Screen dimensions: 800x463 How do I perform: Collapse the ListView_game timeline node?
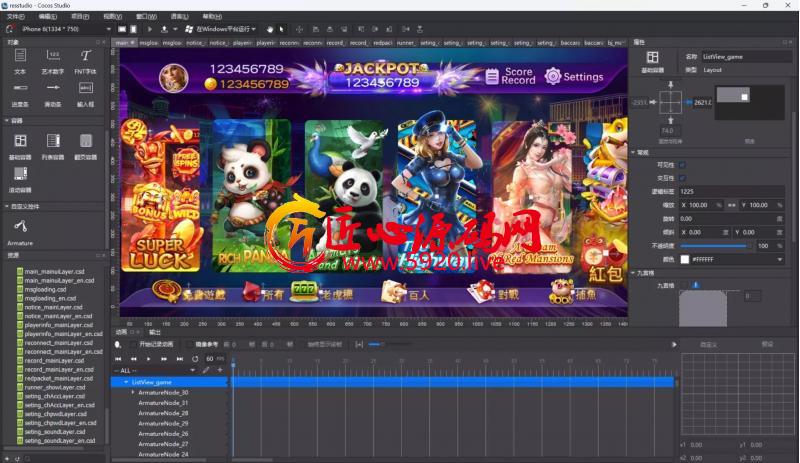tap(126, 382)
